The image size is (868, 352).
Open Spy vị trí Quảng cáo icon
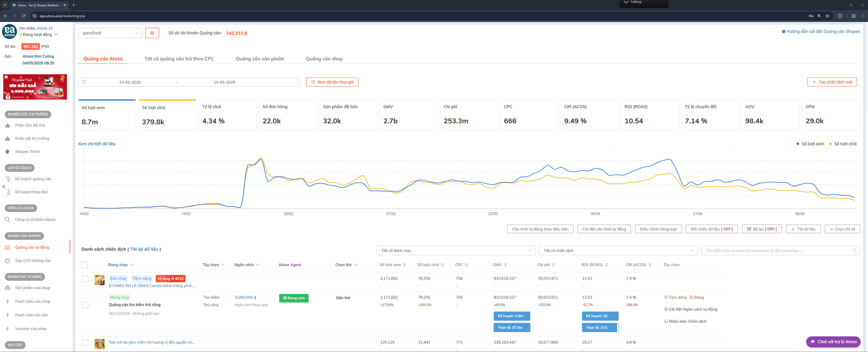pos(7,261)
